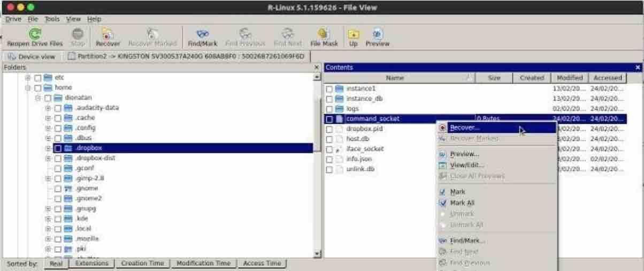
Task: Collapse the home folder node
Action: [x=28, y=88]
